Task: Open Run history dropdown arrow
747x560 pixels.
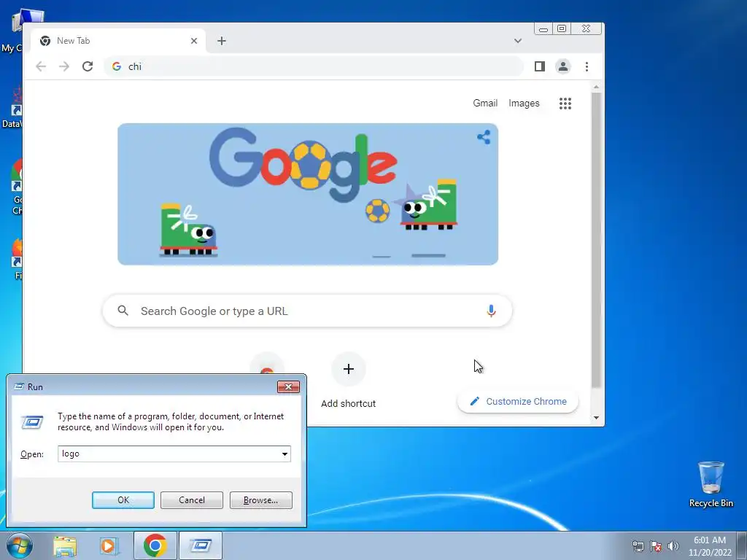Action: [x=285, y=454]
